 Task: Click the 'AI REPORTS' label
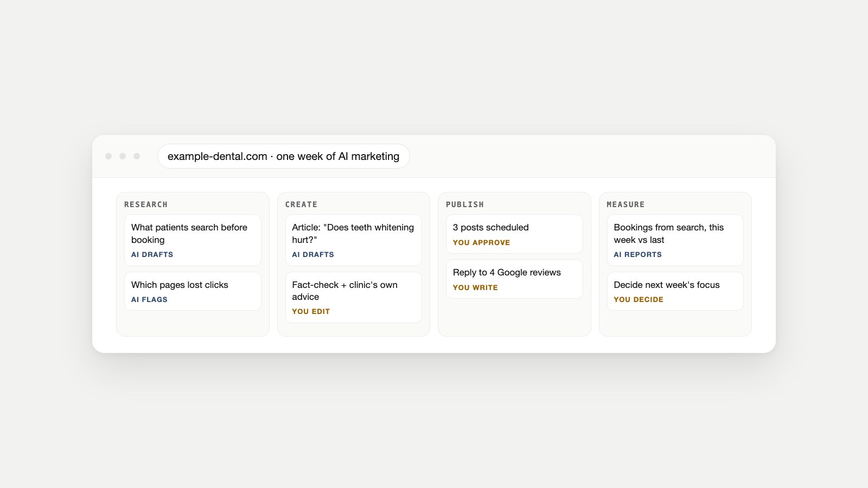tap(637, 254)
